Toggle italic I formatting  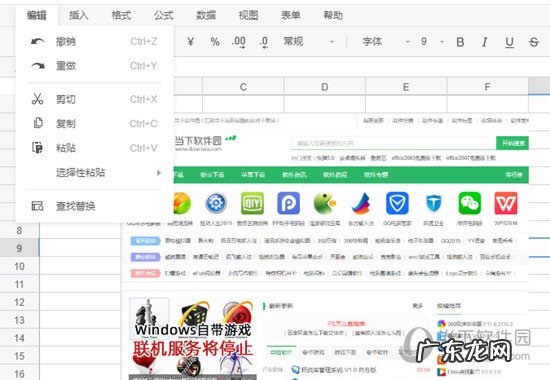tap(485, 42)
